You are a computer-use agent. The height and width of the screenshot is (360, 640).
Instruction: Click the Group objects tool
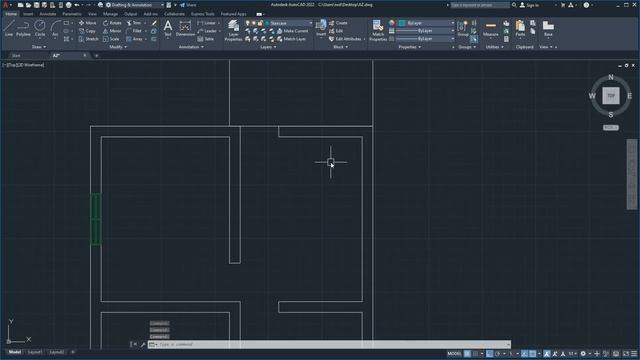[x=463, y=29]
